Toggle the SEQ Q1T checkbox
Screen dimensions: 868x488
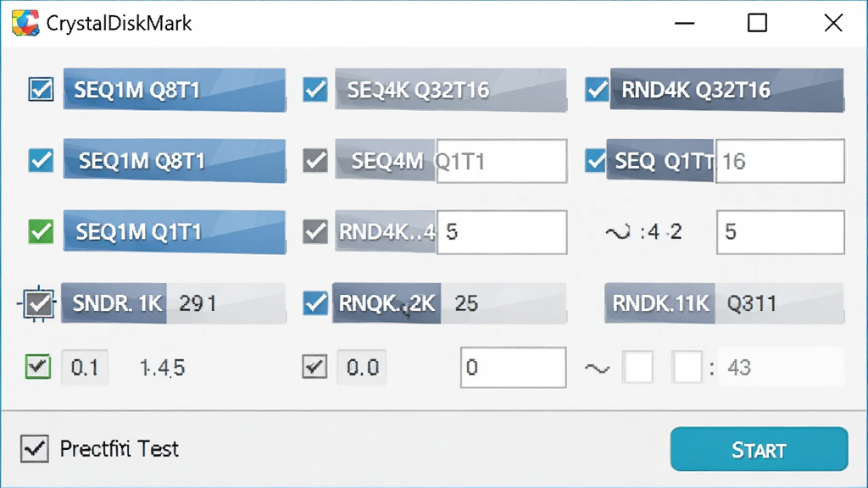point(596,161)
